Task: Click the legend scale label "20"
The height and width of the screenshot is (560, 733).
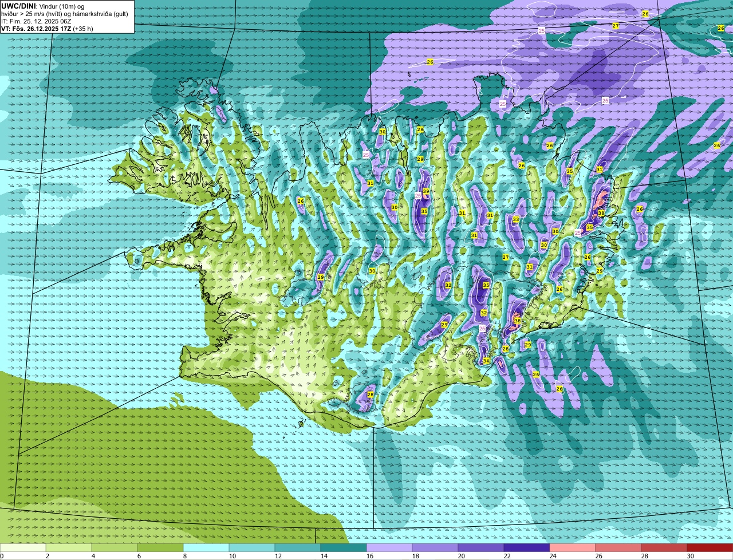Action: point(462,556)
